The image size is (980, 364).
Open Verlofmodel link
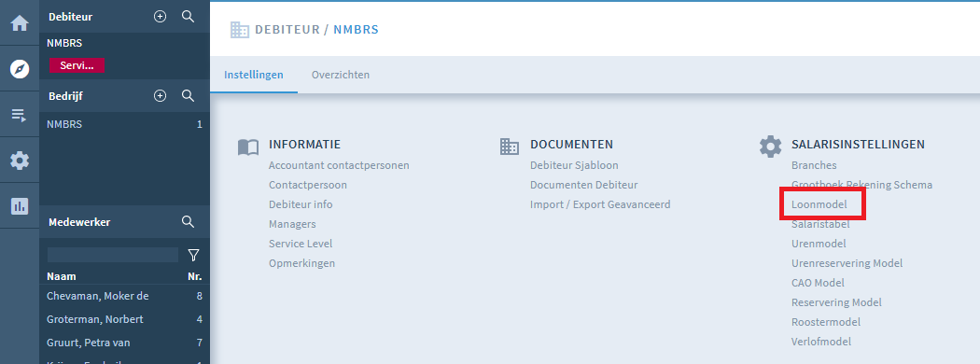click(820, 342)
